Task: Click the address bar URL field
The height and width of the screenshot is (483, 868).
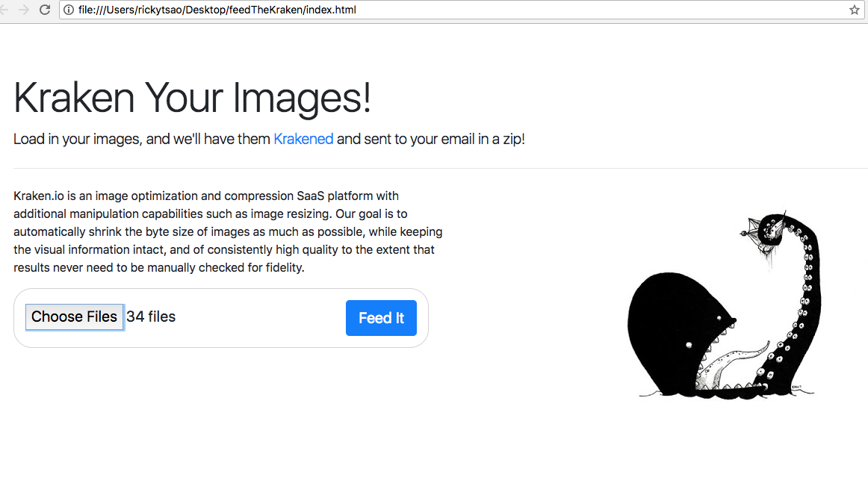Action: [462, 10]
